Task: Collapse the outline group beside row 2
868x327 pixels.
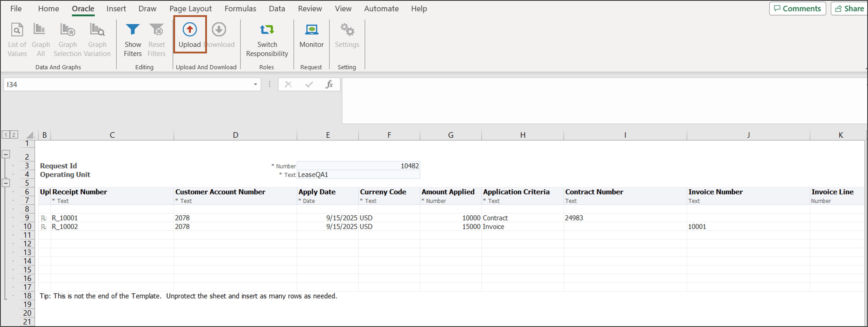Action: (x=6, y=154)
